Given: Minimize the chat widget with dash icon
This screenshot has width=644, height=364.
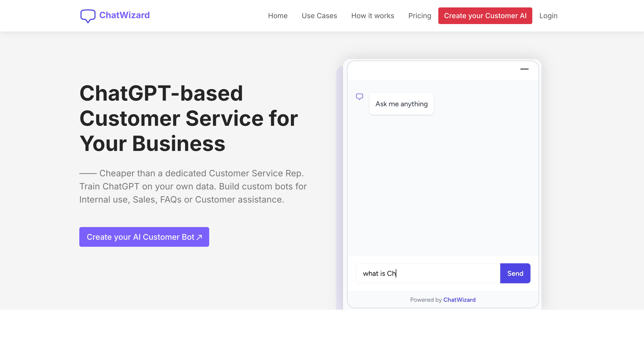Looking at the screenshot, I should point(524,69).
